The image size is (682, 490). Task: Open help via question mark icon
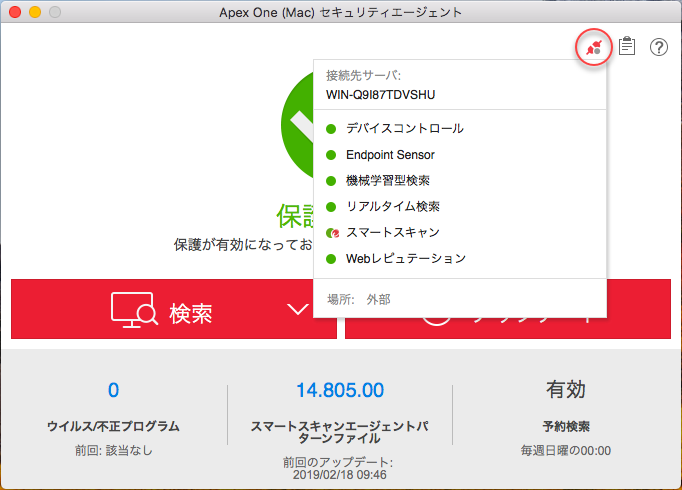point(659,47)
